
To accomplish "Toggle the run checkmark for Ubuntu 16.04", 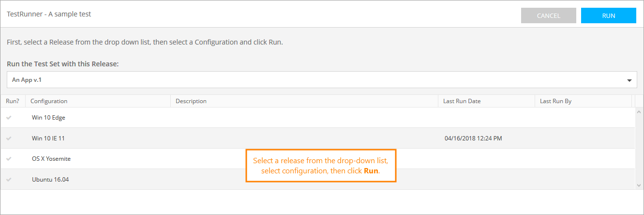I will (9, 180).
